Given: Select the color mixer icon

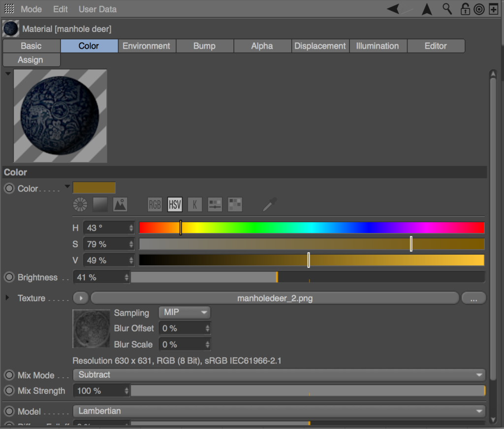Looking at the screenshot, I should tap(215, 204).
